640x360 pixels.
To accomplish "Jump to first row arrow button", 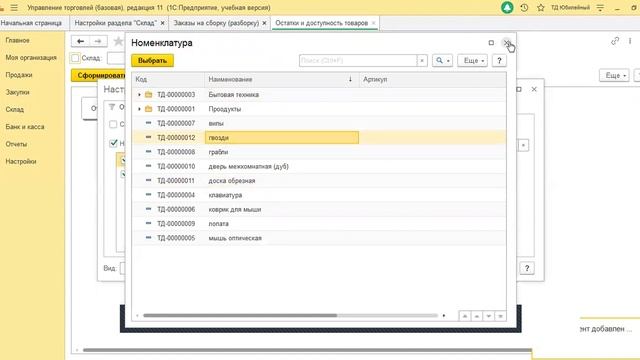I will [465, 316].
